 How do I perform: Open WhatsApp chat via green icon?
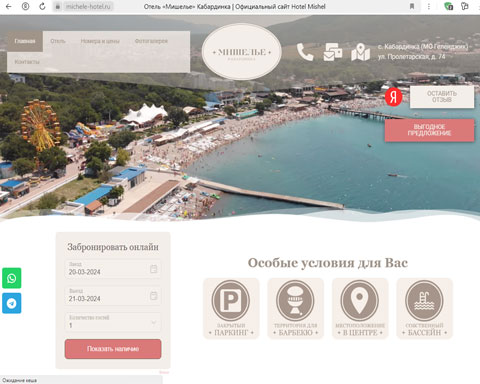[12, 278]
